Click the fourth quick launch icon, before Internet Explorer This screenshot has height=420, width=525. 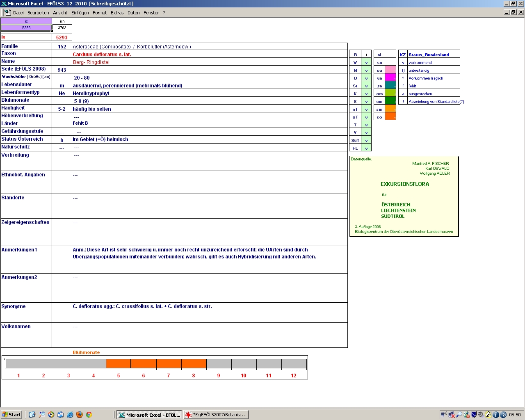click(x=61, y=415)
